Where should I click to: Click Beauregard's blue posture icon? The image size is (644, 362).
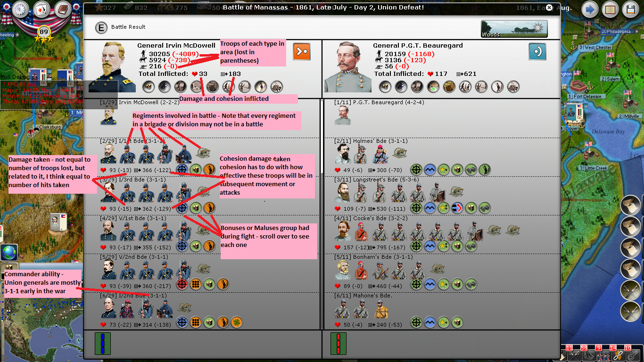point(537,51)
